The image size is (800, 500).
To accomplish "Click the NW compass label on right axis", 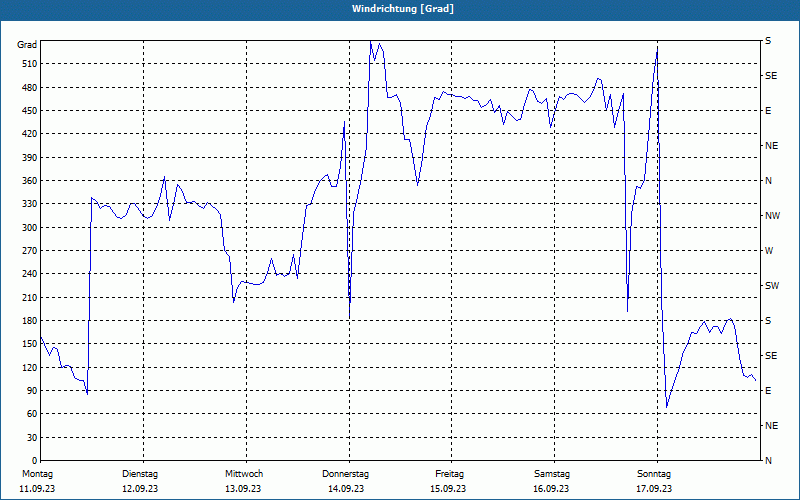I will click(772, 216).
